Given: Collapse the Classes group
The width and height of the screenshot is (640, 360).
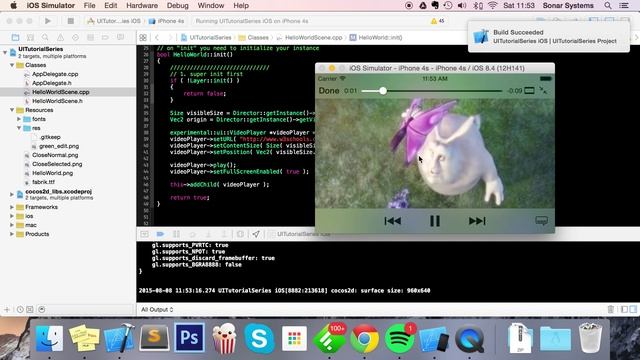Looking at the screenshot, I should [x=12, y=65].
